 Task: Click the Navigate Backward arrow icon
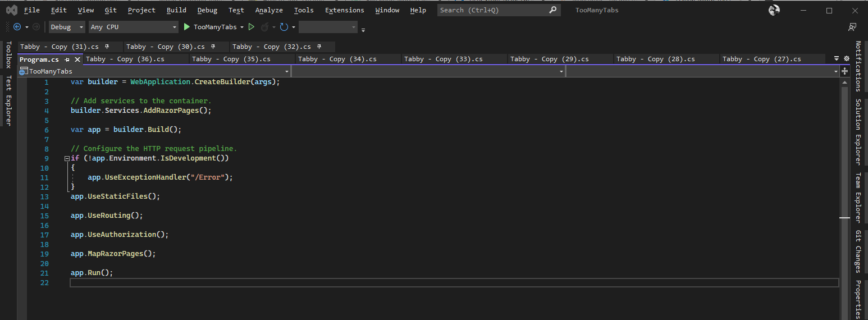(x=17, y=27)
